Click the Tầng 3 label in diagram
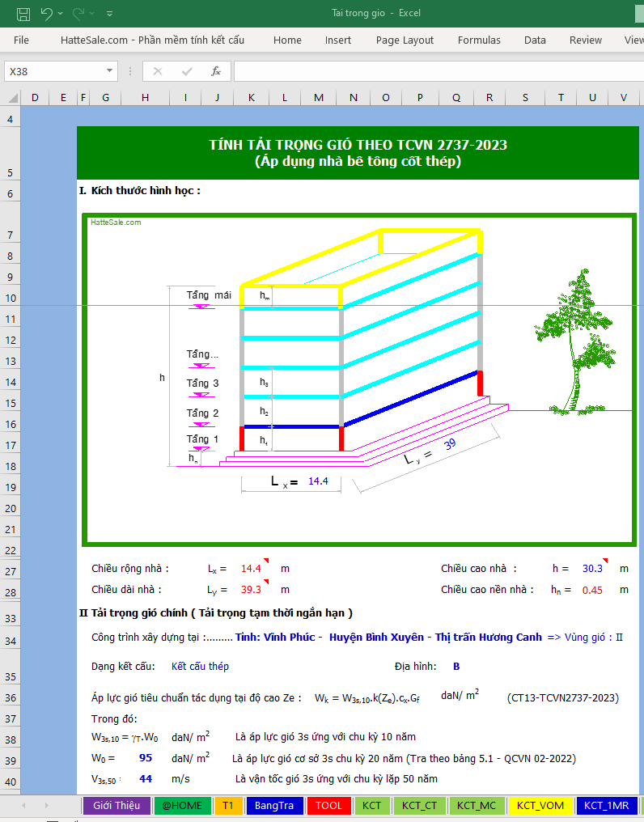Screen dimensions: 644x822 pos(202,383)
